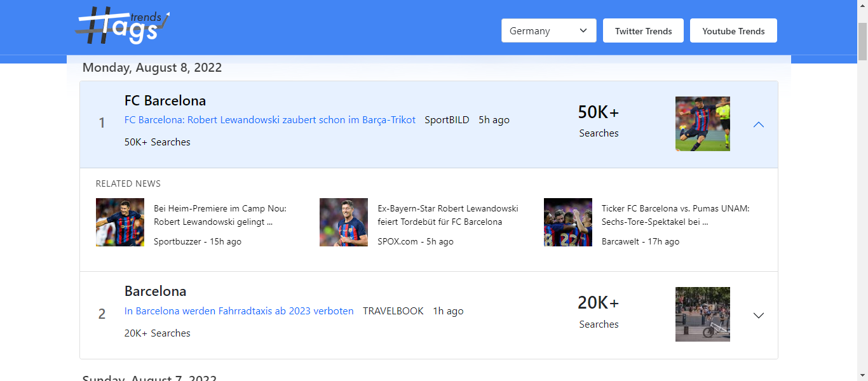Click rank number 1 of FC Barcelona row
868x381 pixels.
pyautogui.click(x=102, y=123)
